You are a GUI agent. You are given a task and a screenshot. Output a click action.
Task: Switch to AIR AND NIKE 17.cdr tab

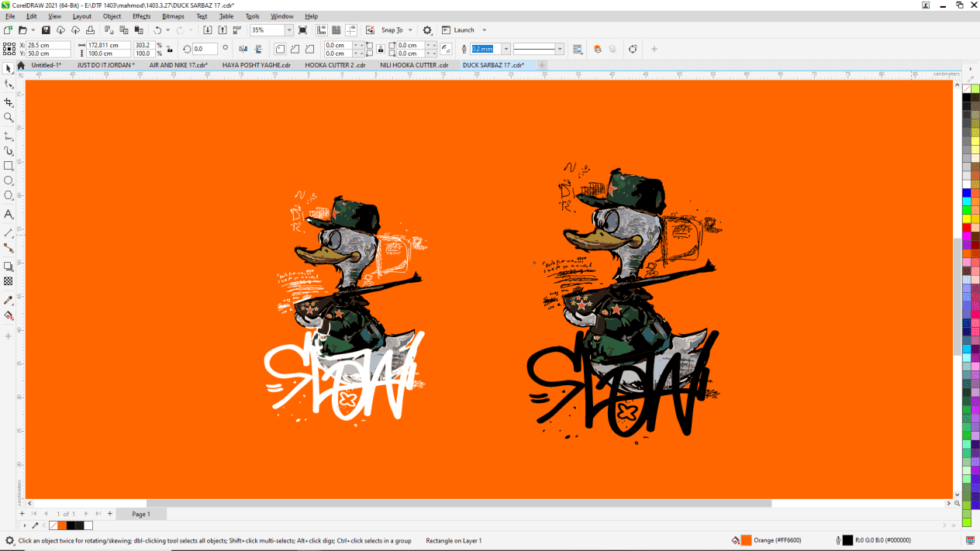click(179, 65)
